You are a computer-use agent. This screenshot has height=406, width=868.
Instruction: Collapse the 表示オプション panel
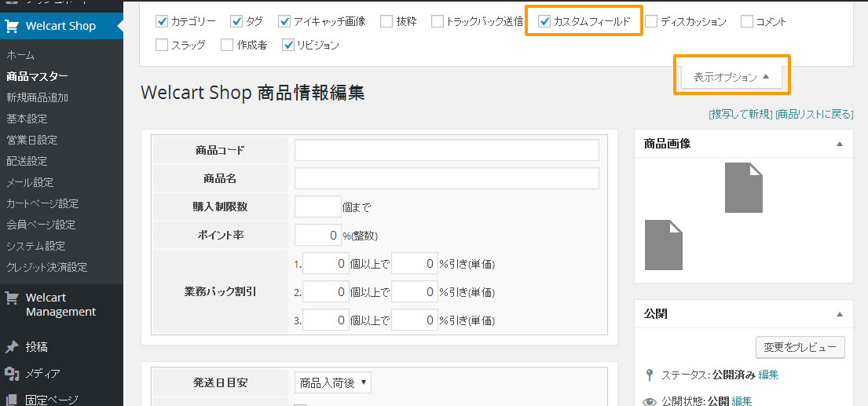(731, 77)
